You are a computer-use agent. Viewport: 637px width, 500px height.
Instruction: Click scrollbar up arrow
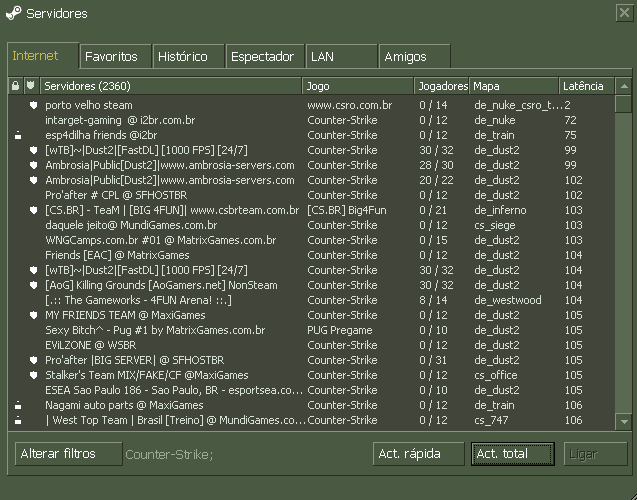coord(624,86)
